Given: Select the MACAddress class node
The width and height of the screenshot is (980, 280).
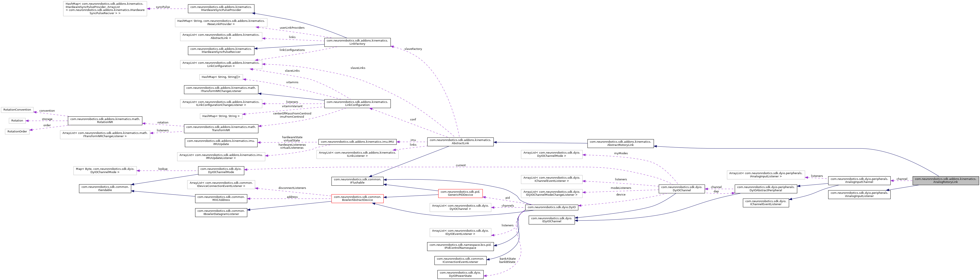Looking at the screenshot, I should (221, 199).
